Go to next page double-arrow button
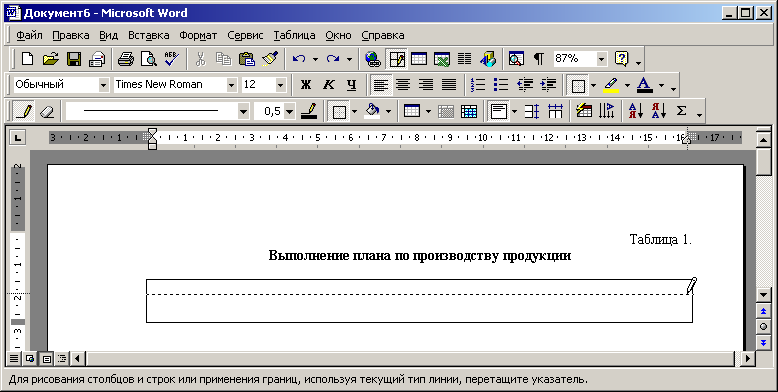The height and width of the screenshot is (392, 778). [x=763, y=342]
